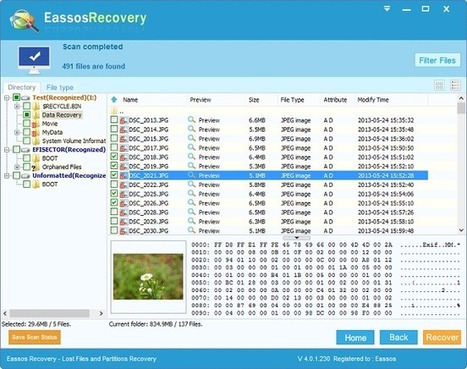The width and height of the screenshot is (467, 369).
Task: Click the file list scroll-down arrow
Action: (x=461, y=230)
